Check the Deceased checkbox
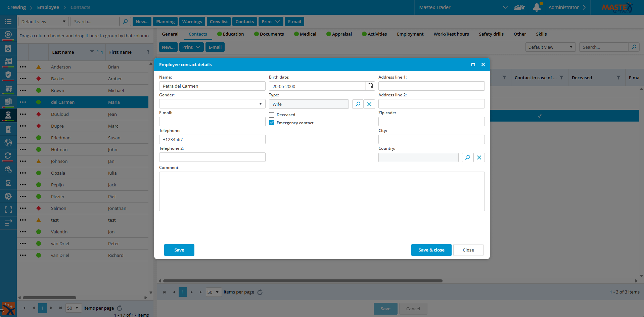Viewport: 644px width, 317px height. click(272, 115)
